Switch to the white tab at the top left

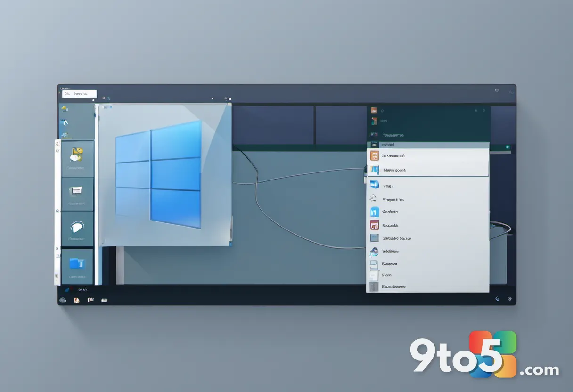click(80, 93)
